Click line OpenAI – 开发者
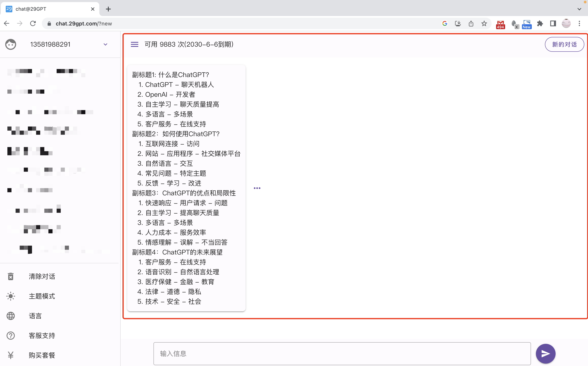The width and height of the screenshot is (588, 366). tap(170, 94)
